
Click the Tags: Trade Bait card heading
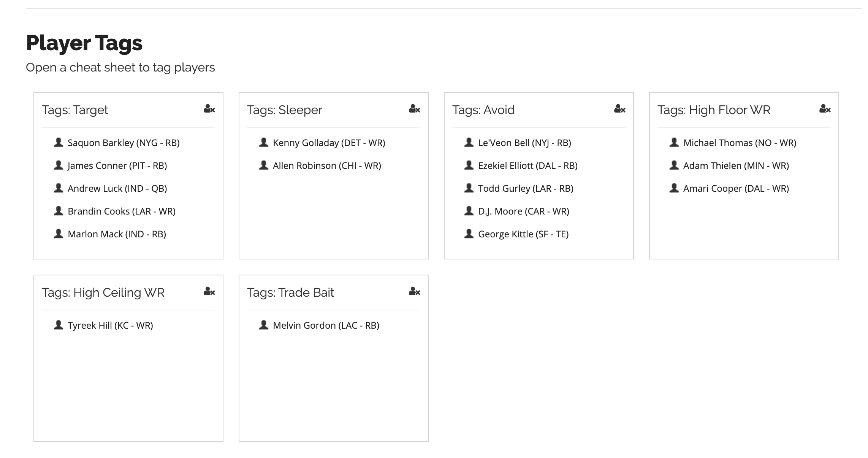tap(290, 292)
